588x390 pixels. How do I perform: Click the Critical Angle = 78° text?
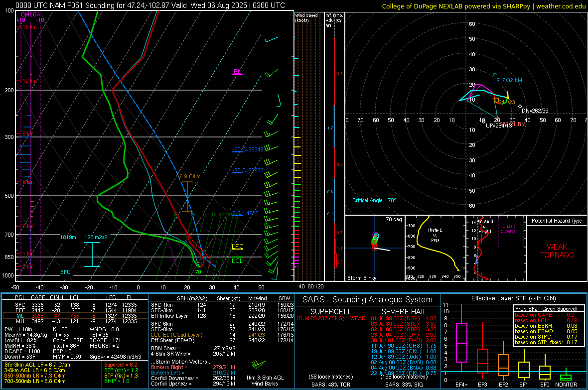click(x=374, y=200)
